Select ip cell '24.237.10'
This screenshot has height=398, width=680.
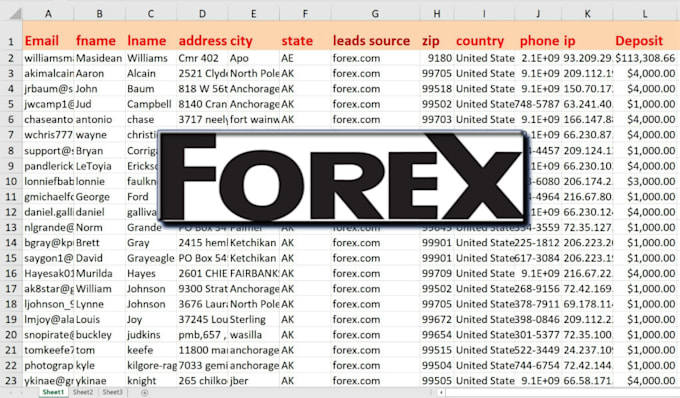(x=587, y=350)
